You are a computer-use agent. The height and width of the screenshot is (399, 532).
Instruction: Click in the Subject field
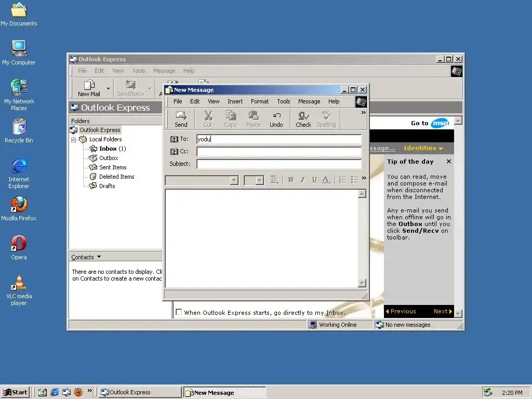click(x=279, y=164)
